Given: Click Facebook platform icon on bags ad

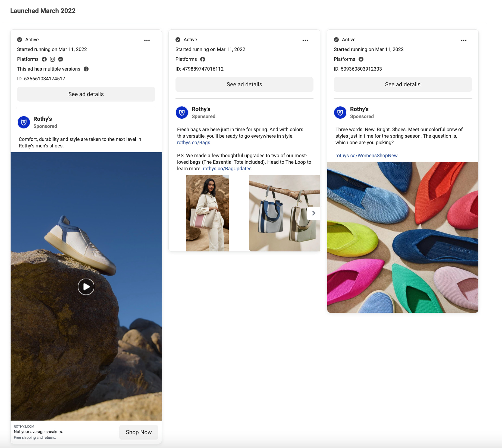Looking at the screenshot, I should 203,59.
